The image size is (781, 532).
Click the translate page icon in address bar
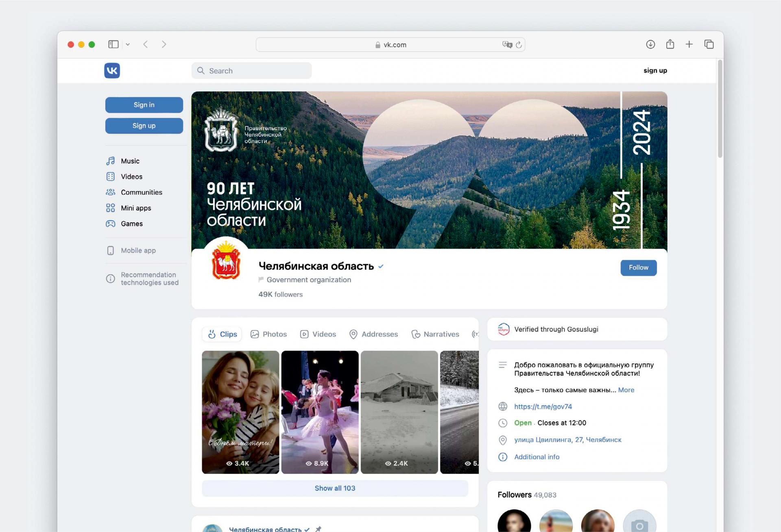pos(507,45)
